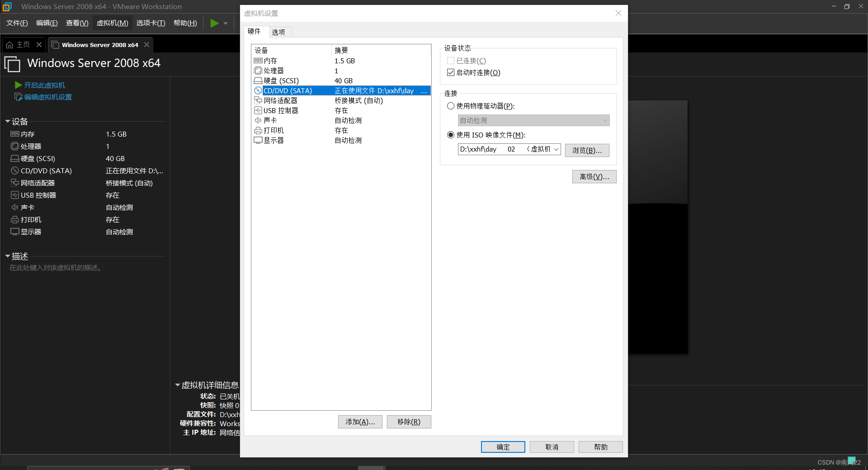This screenshot has width=868, height=470.
Task: Click the 移除(R) remove button
Action: tap(409, 422)
